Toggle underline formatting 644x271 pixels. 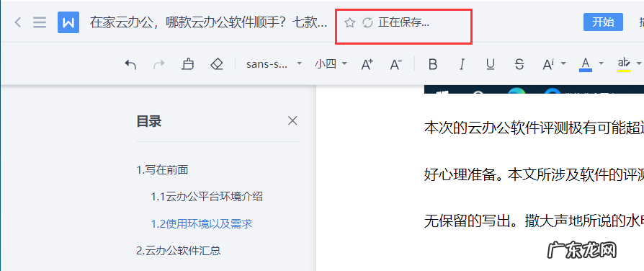(490, 64)
